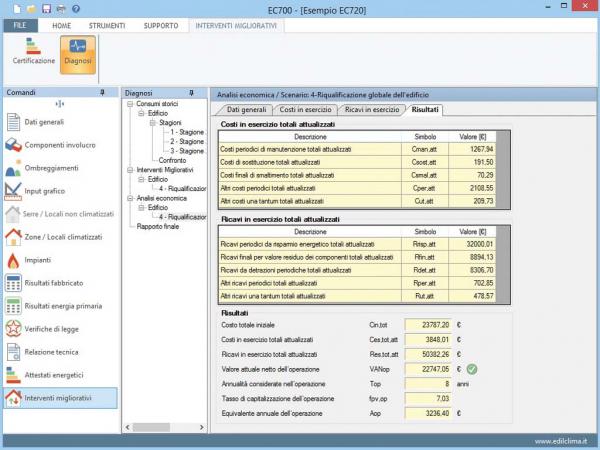600x450 pixels.
Task: Click the Cman.att value 1267,94 cell
Action: pyautogui.click(x=472, y=149)
